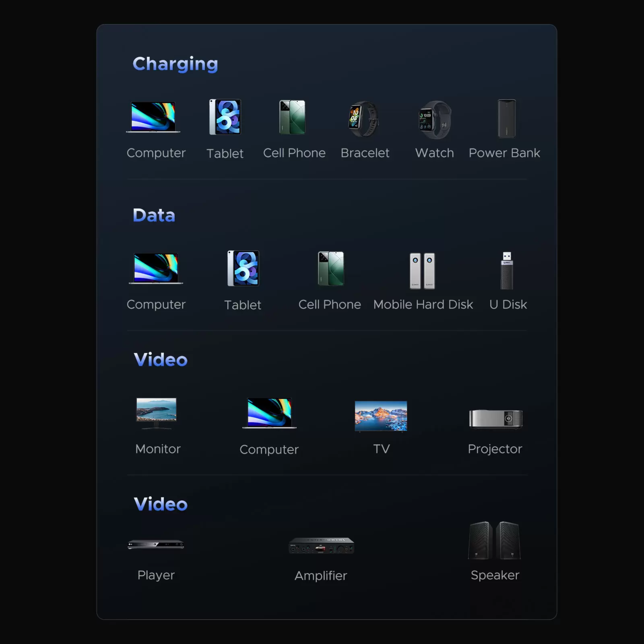Click the Computer laptop icon under Video

tap(269, 413)
